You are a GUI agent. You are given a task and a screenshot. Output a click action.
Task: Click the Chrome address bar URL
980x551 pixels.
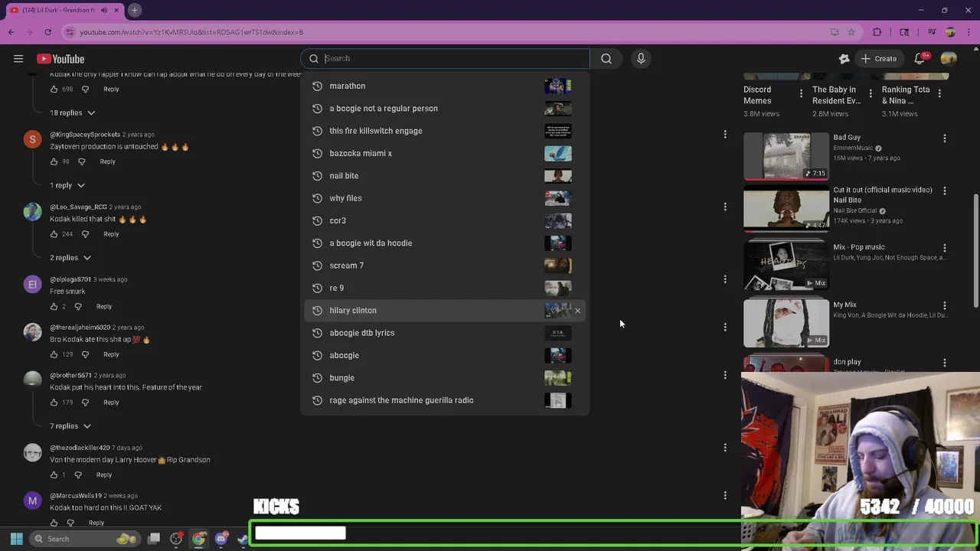[191, 32]
